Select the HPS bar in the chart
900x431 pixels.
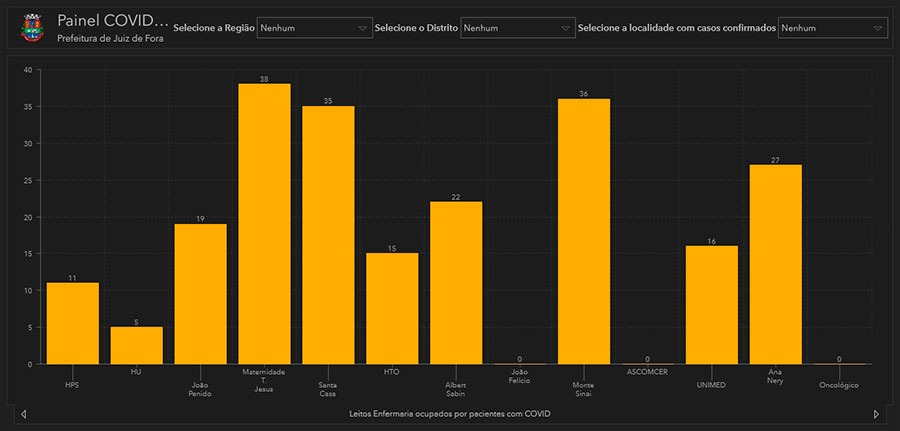pos(72,323)
